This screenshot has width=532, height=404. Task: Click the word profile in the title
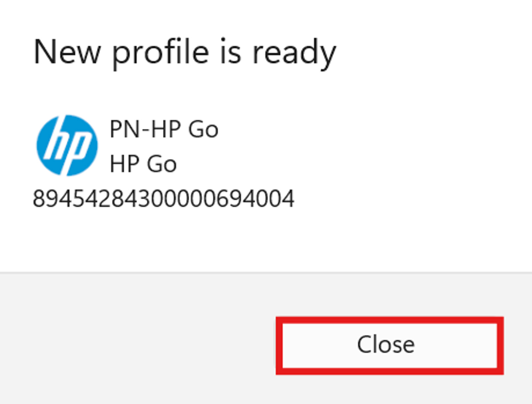tap(161, 52)
